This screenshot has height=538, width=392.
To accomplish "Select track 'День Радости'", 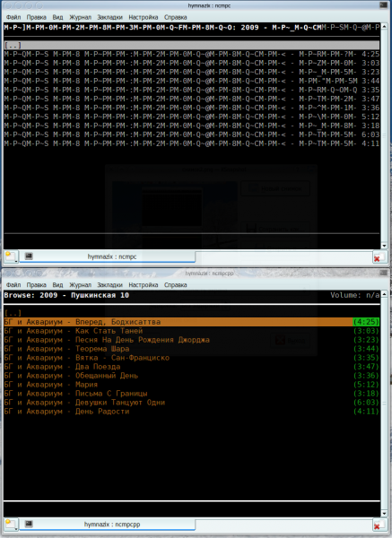I will point(192,411).
